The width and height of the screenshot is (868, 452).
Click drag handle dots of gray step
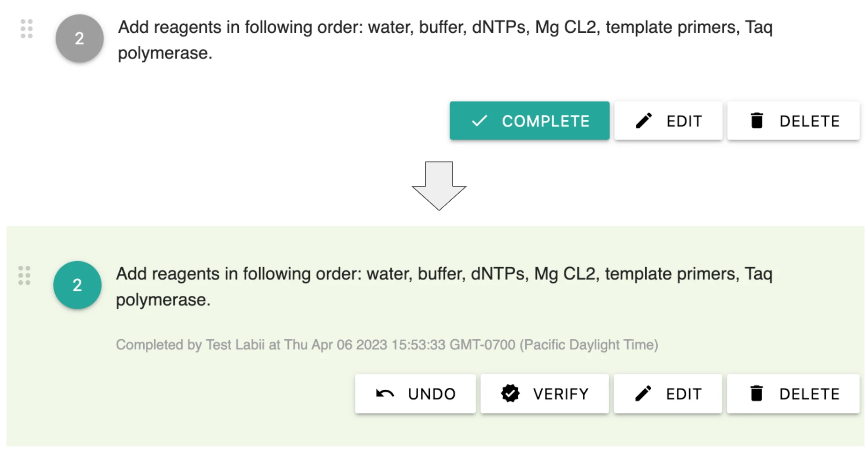click(27, 29)
